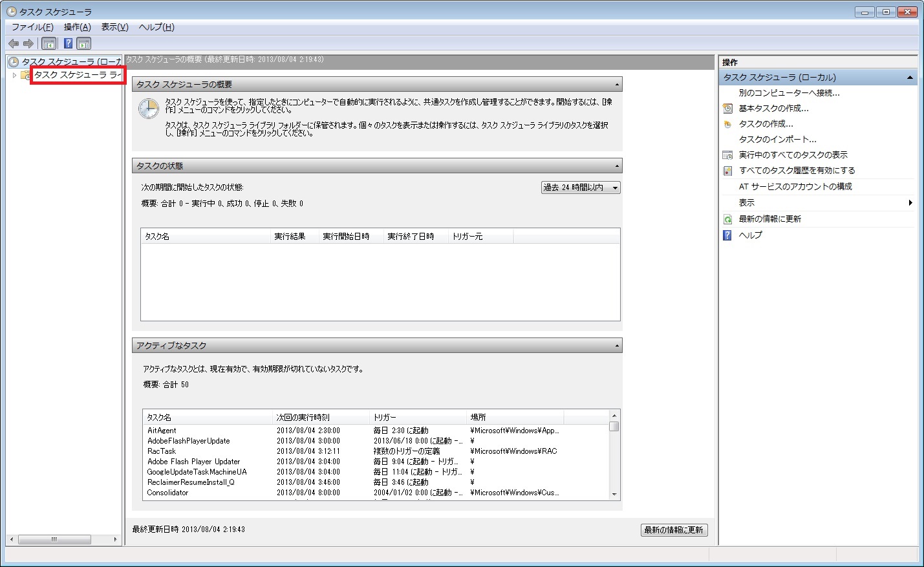Screen dimensions: 924x567
Task: Click 最新の情報に更新 action in right pane
Action: point(769,219)
